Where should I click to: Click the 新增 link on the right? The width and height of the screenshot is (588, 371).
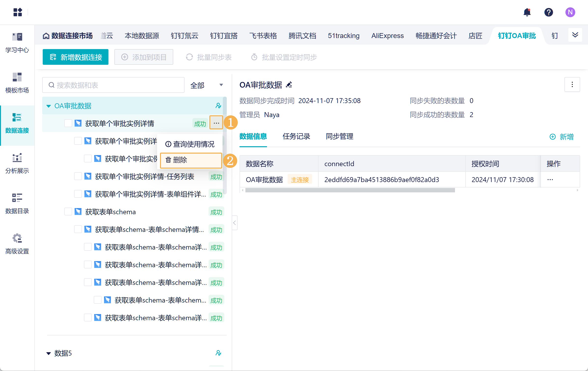(561, 137)
